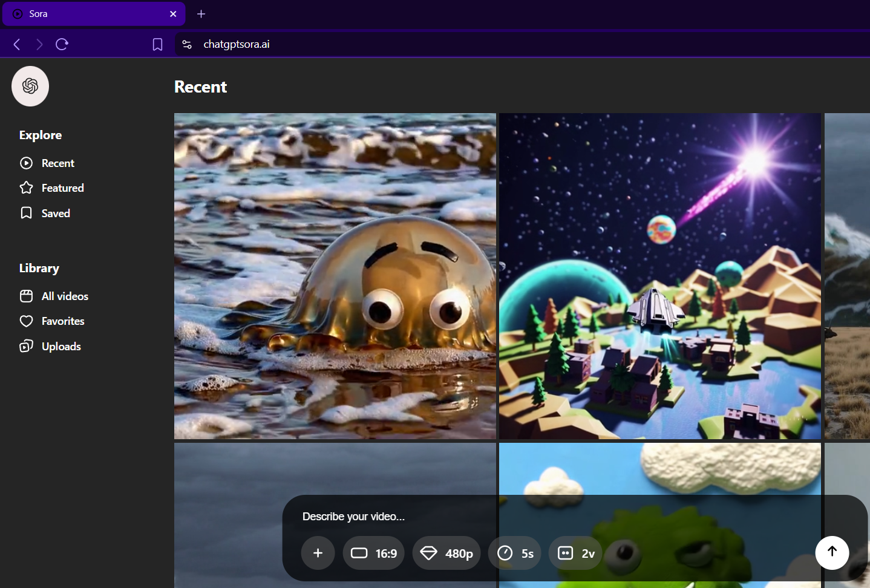Go to Saved videos

click(45, 214)
